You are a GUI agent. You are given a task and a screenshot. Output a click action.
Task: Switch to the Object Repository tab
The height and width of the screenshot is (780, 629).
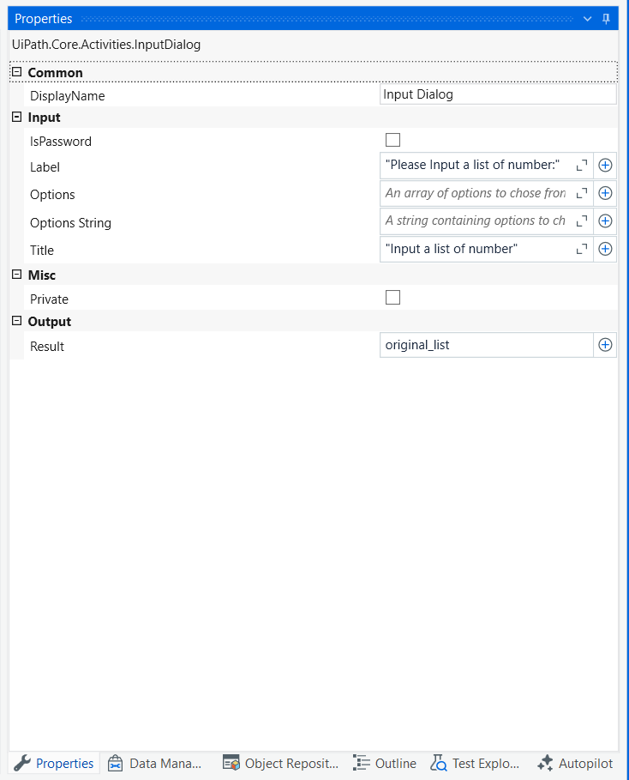(x=281, y=763)
